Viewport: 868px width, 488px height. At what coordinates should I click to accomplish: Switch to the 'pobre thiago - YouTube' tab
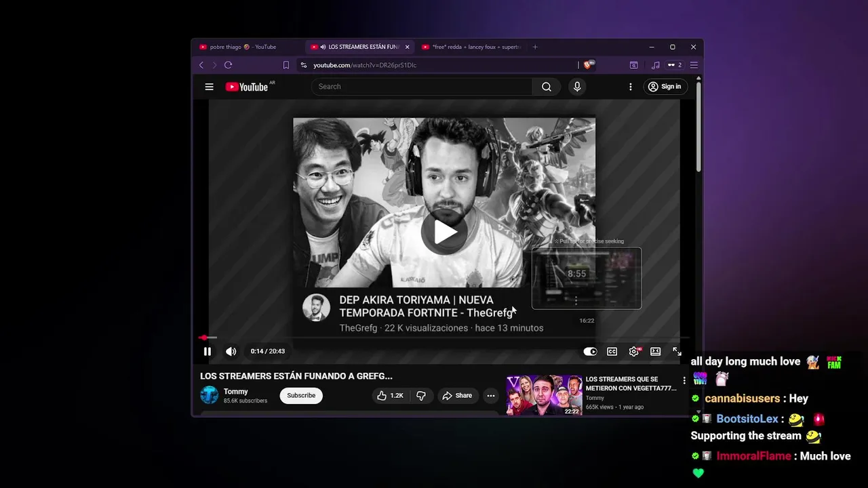[243, 47]
